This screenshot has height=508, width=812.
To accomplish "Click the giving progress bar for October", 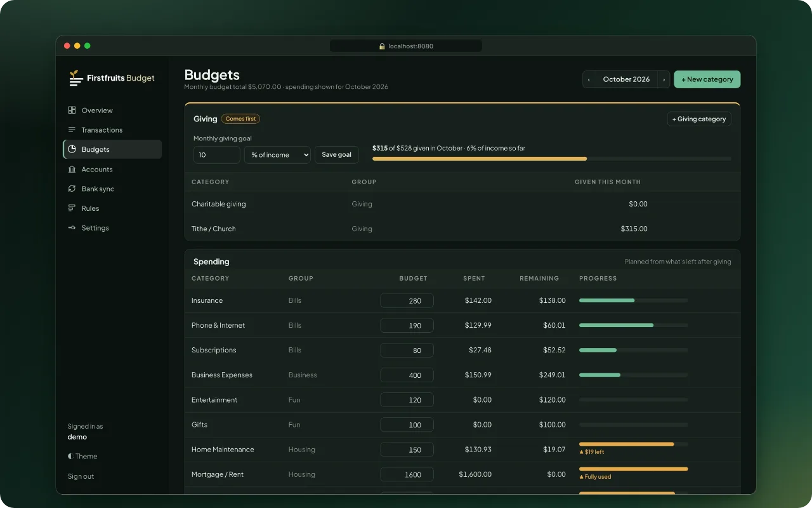I will click(552, 159).
